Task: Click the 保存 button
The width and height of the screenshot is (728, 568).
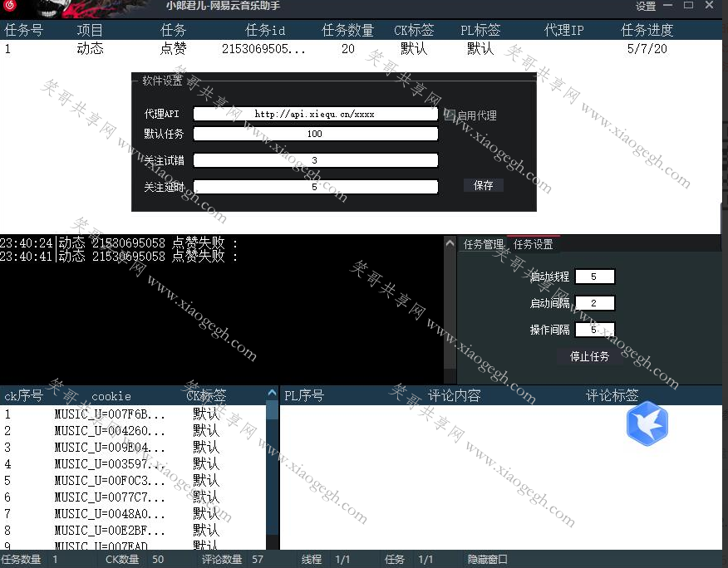Action: [x=483, y=186]
